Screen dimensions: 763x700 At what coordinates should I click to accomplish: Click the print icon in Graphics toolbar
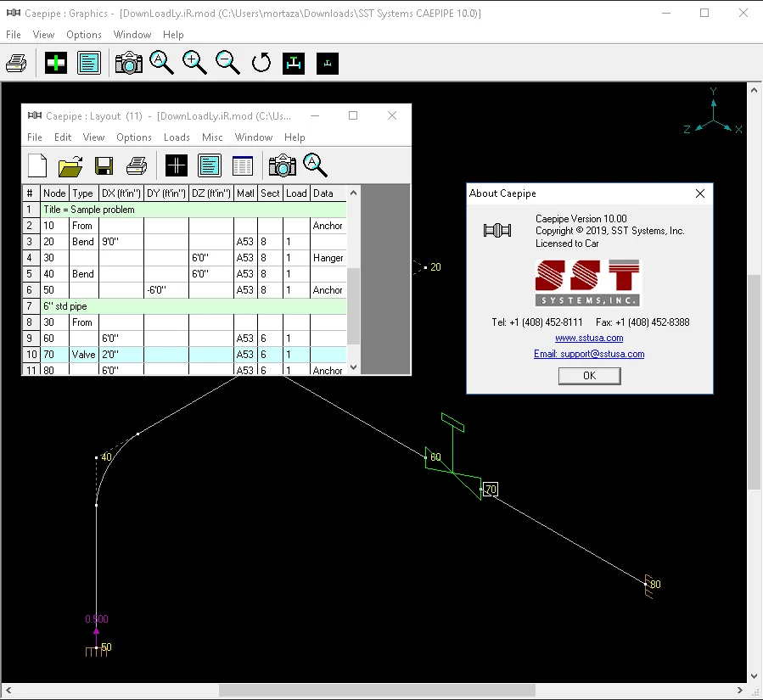tap(16, 64)
